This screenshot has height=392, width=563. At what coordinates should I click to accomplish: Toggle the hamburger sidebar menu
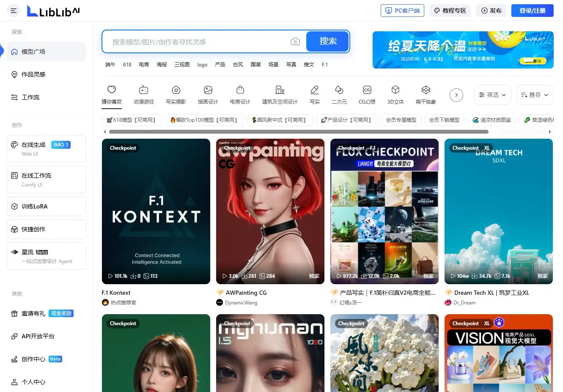[14, 11]
